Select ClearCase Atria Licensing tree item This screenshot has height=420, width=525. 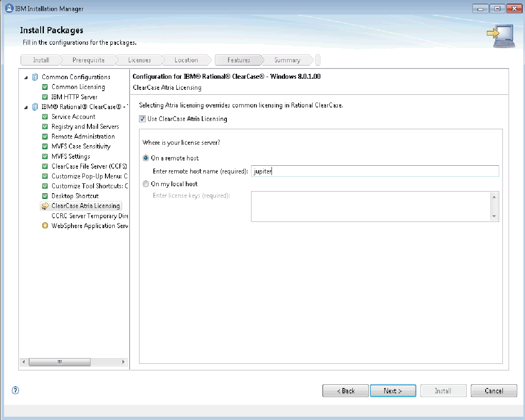[86, 206]
